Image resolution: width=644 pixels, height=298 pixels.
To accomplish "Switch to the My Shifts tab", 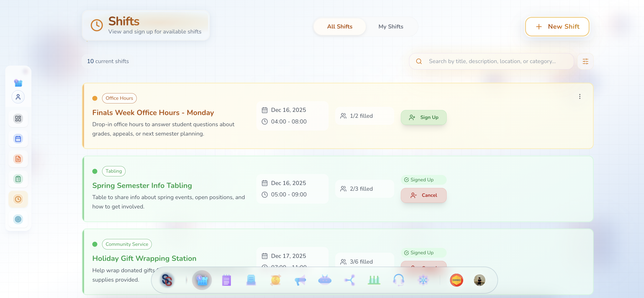I will click(391, 26).
